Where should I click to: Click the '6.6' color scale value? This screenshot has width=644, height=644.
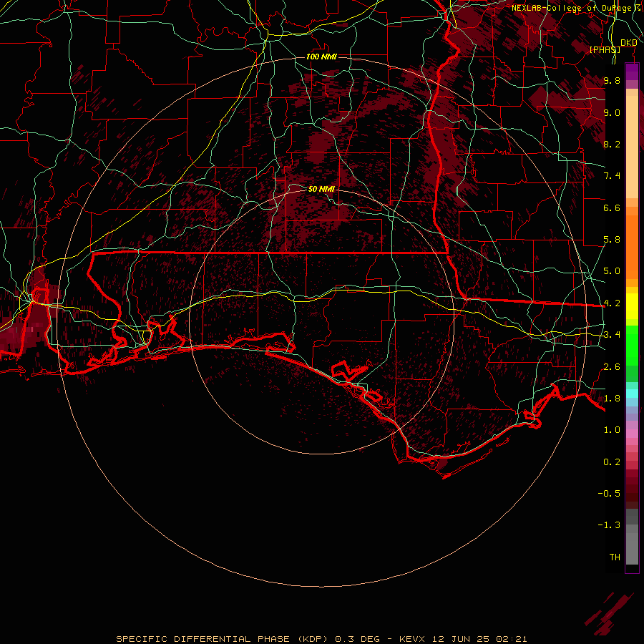612,208
